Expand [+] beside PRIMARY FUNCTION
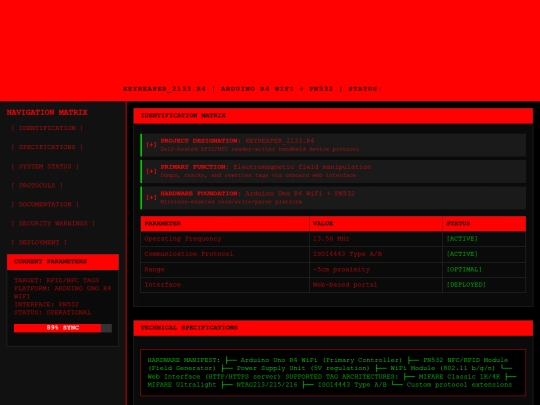The height and width of the screenshot is (405, 540). coord(151,171)
